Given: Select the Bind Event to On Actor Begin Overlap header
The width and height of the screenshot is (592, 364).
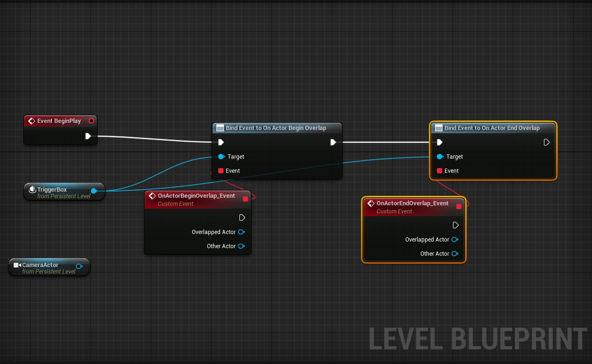Looking at the screenshot, I should pos(277,128).
